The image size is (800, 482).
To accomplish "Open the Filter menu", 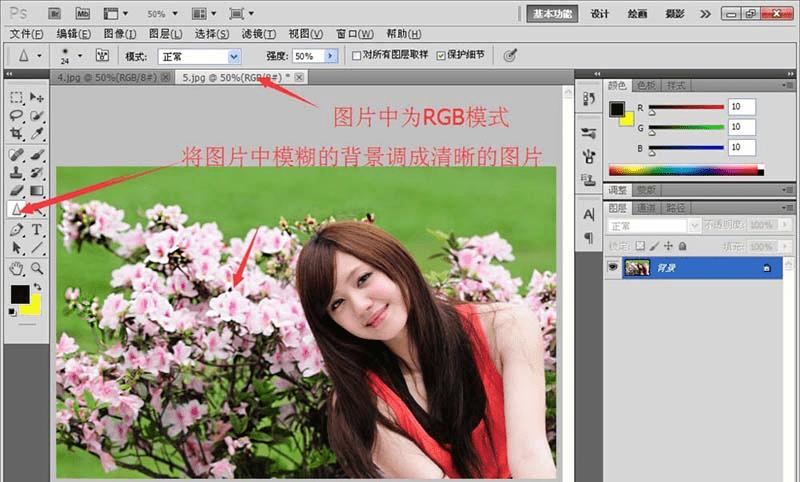I will (x=259, y=34).
